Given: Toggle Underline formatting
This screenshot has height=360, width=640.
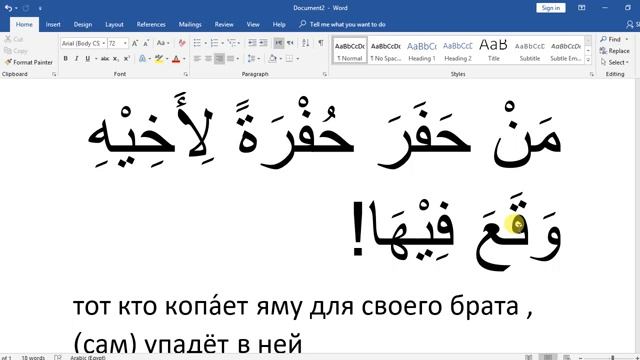Looking at the screenshot, I should [x=87, y=59].
